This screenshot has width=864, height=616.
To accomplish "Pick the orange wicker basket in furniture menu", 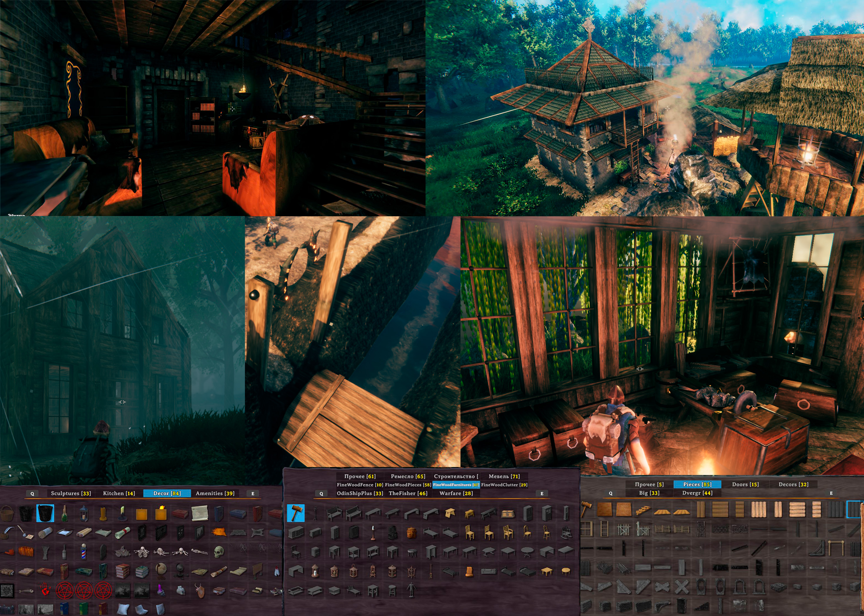I will 412,533.
